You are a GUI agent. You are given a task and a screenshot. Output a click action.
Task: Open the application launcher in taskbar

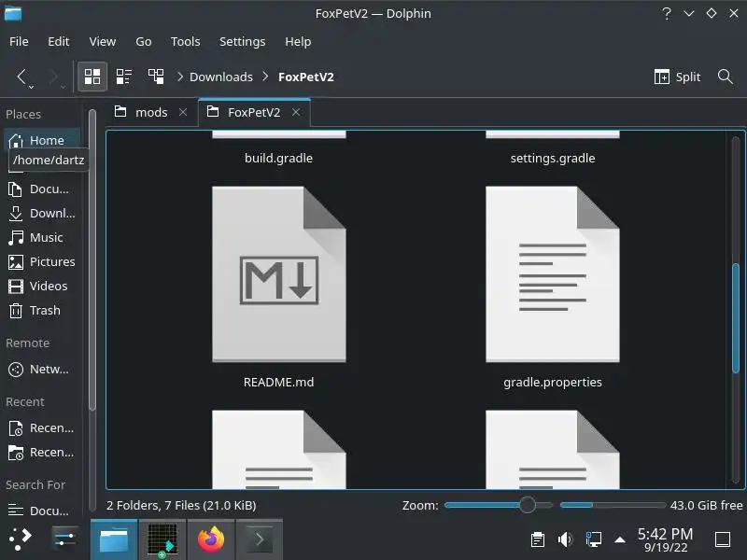(x=21, y=539)
